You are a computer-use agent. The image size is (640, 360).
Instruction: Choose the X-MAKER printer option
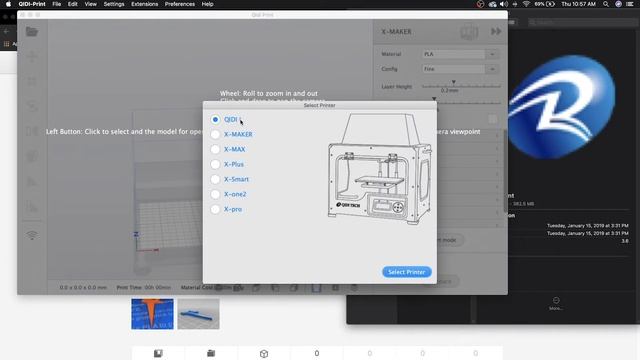[x=215, y=134]
